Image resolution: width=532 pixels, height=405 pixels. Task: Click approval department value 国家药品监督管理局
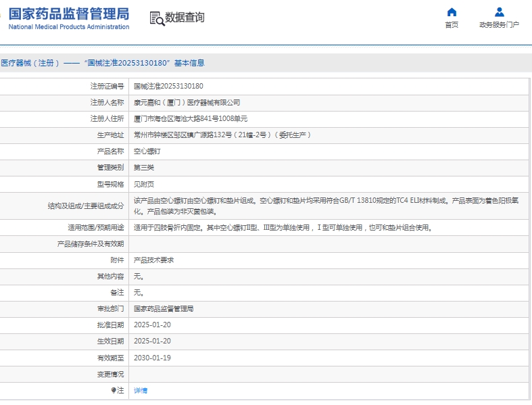click(x=164, y=309)
